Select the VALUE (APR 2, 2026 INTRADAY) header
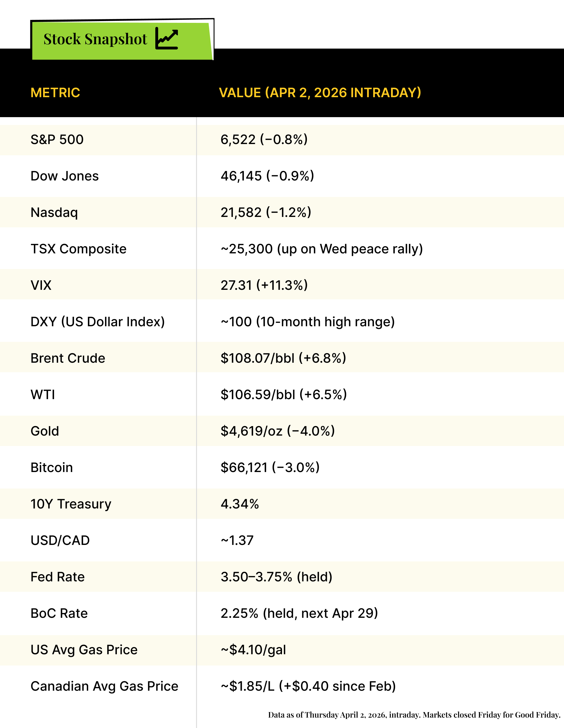This screenshot has height=728, width=564. click(x=320, y=93)
